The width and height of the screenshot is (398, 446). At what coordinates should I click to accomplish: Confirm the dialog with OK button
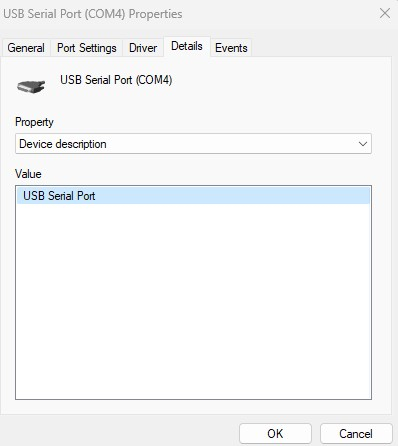pos(275,434)
